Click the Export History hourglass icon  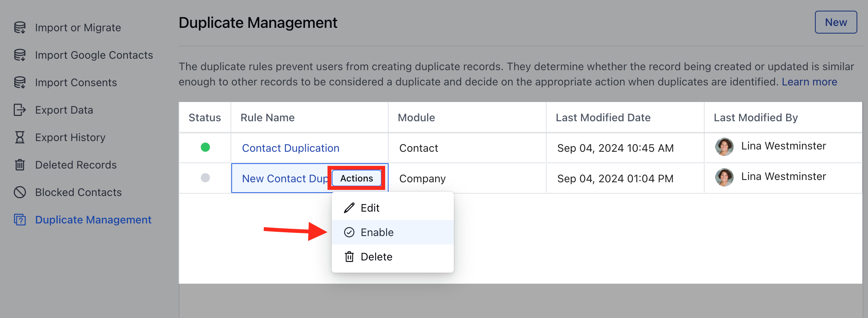20,137
